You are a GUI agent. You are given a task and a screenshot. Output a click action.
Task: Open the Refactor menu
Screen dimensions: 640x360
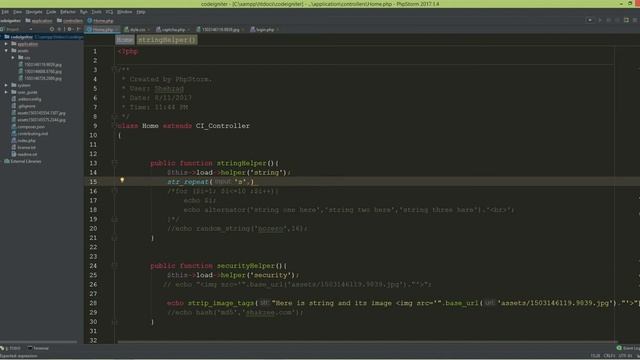[x=68, y=12]
